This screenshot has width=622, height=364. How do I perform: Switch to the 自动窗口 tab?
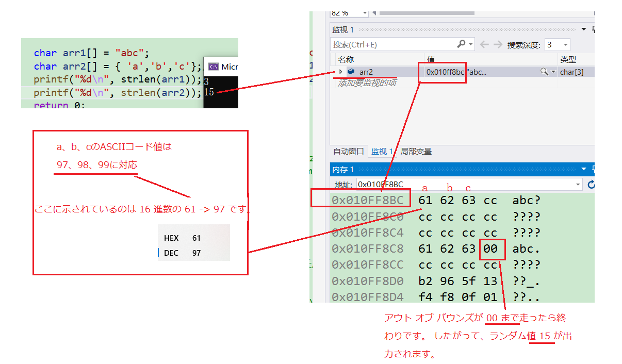click(x=349, y=152)
